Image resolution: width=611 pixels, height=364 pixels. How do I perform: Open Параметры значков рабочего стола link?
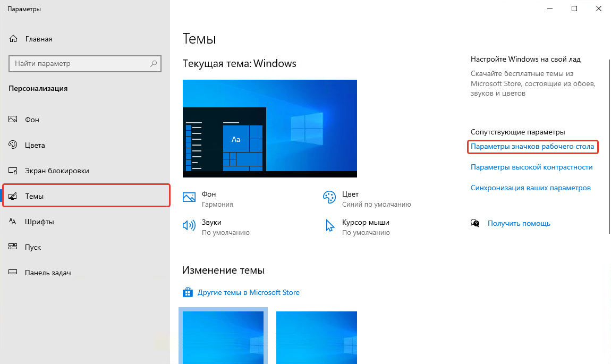(532, 147)
